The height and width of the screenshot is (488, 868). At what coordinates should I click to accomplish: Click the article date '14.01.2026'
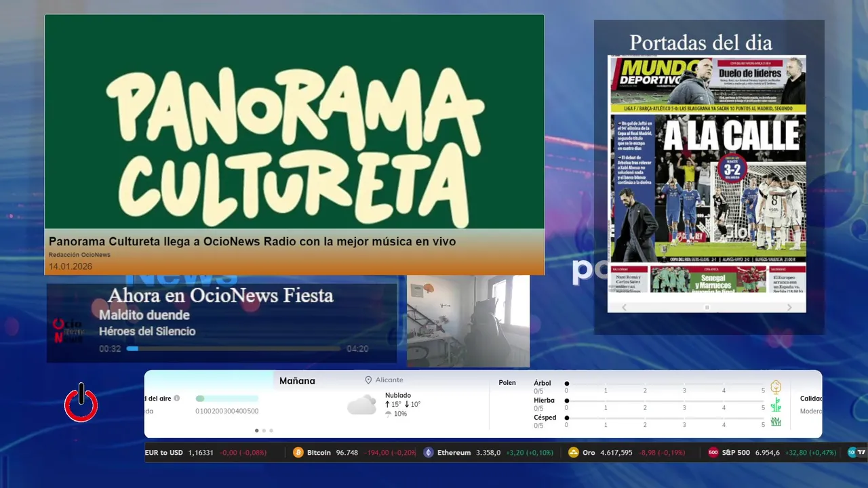click(71, 266)
